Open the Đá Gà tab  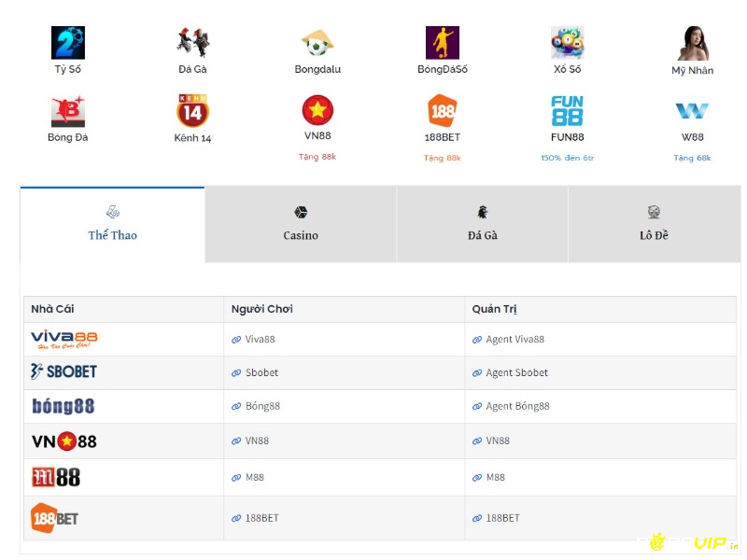point(482,224)
